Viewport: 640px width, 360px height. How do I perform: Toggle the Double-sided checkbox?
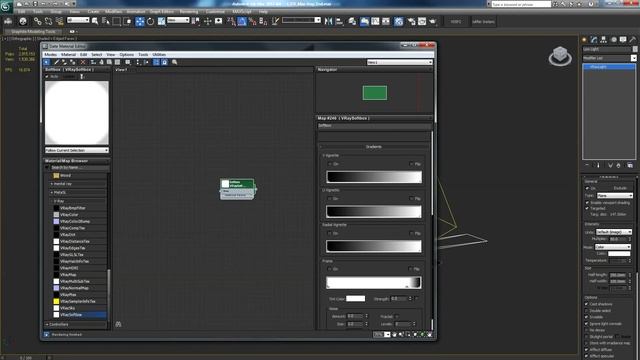(587, 311)
